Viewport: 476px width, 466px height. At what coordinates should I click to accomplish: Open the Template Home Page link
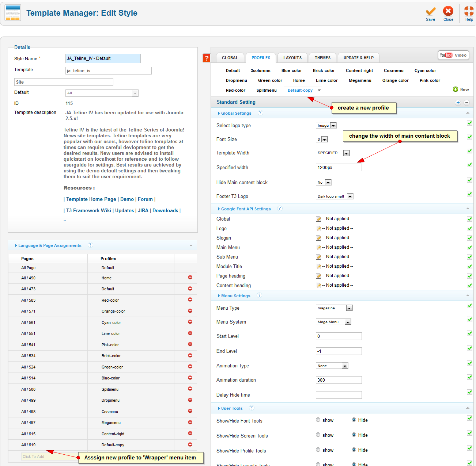coord(91,199)
